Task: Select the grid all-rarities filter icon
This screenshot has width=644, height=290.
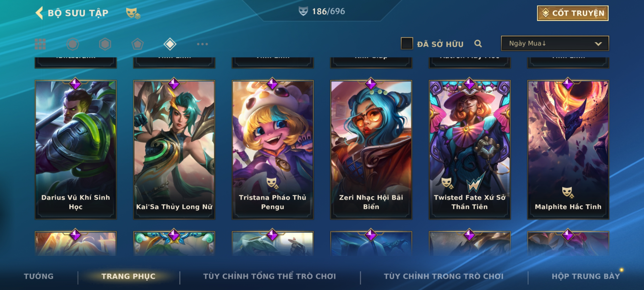Action: click(40, 44)
